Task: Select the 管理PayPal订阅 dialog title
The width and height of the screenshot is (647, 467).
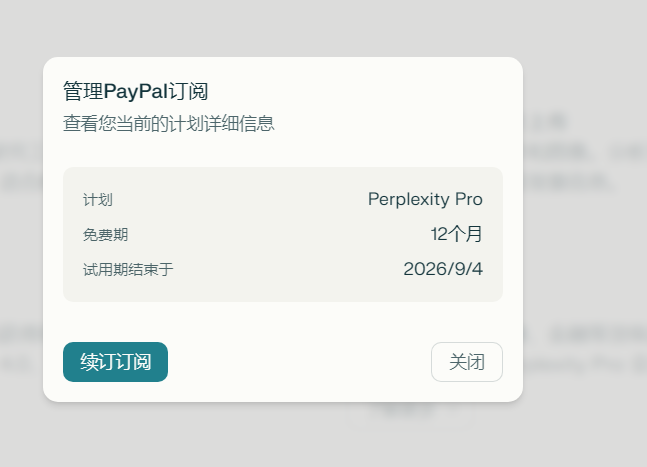Action: pos(135,91)
